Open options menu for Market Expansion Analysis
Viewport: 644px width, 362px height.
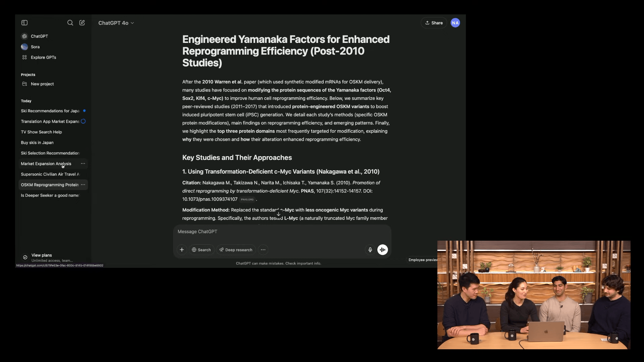coord(83,164)
